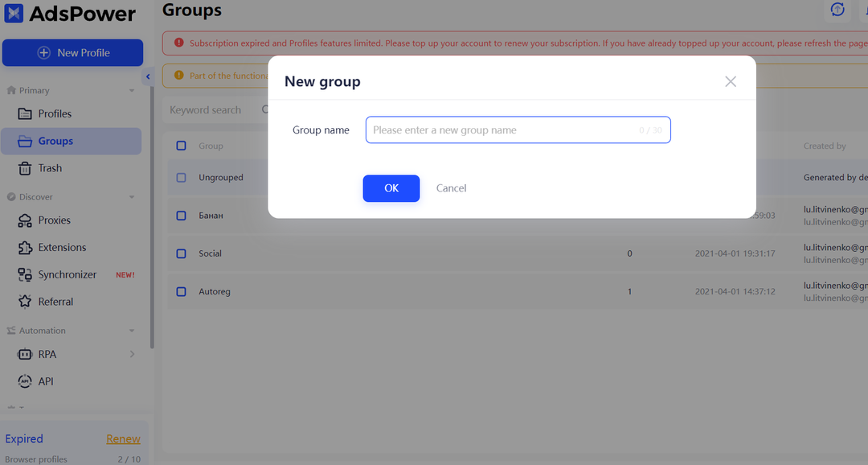
Task: Click the upload icon at top right
Action: tap(837, 10)
